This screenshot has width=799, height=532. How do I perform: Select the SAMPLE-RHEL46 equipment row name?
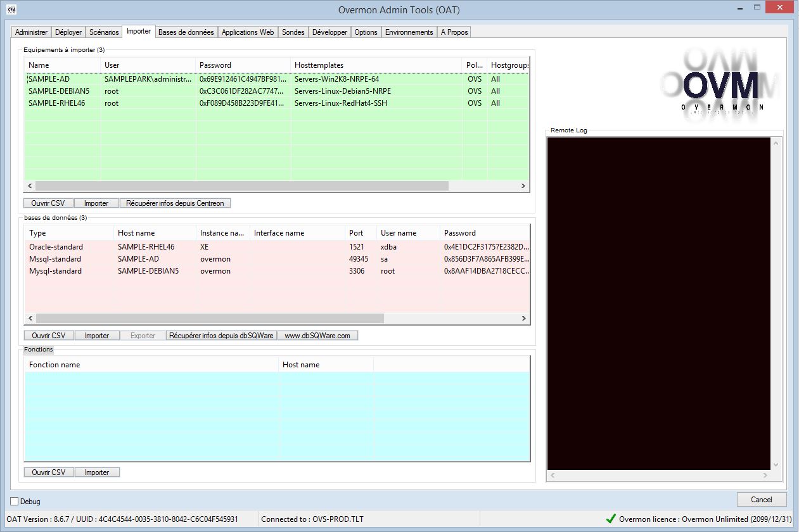click(x=57, y=103)
